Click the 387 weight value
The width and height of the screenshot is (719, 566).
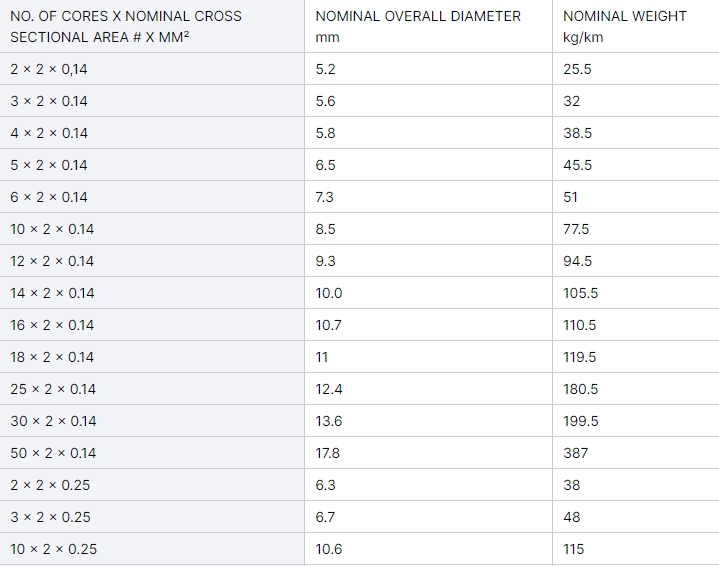click(x=575, y=453)
